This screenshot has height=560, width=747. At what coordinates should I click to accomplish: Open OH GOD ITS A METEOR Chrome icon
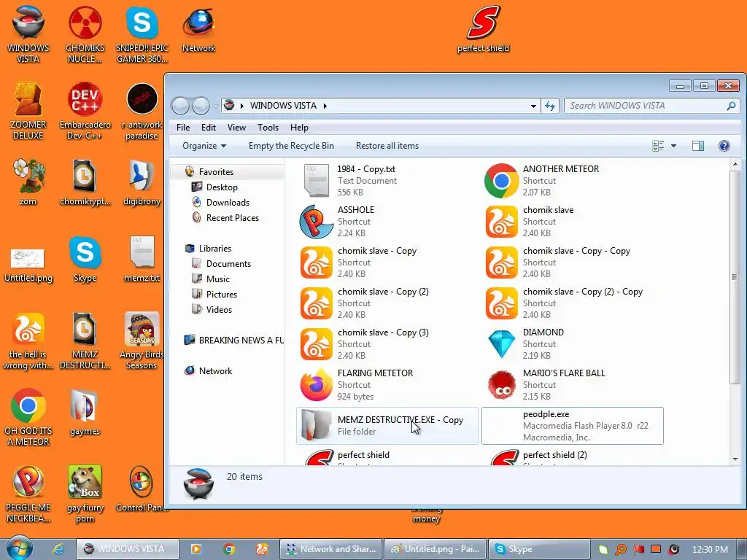point(28,418)
